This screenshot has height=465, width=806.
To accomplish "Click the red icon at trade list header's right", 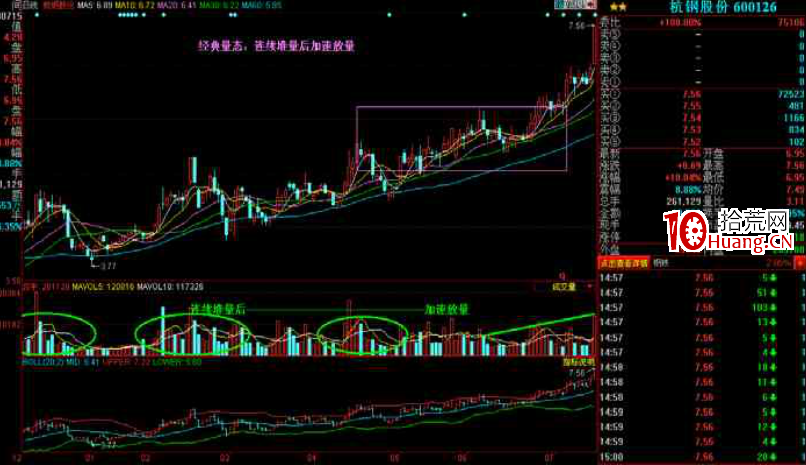I will 800,263.
